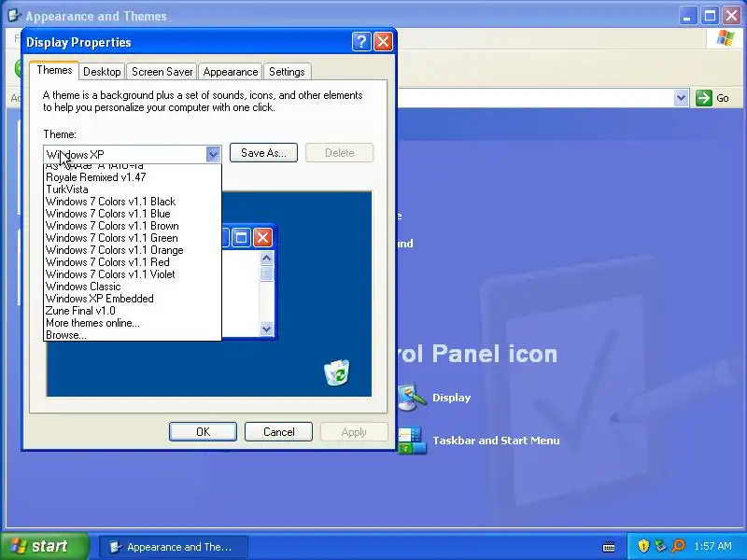Select the Windows XP Embedded theme

pos(133,299)
